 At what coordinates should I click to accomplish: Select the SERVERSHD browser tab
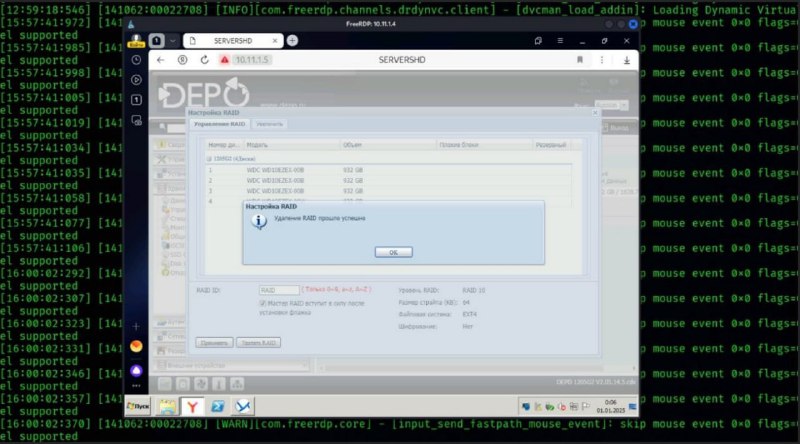233,41
